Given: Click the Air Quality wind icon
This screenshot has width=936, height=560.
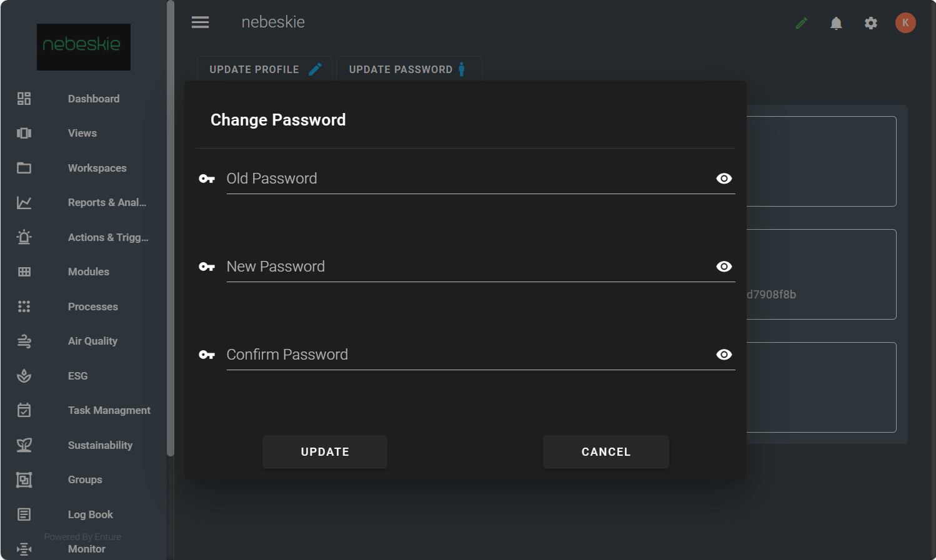Looking at the screenshot, I should tap(24, 341).
